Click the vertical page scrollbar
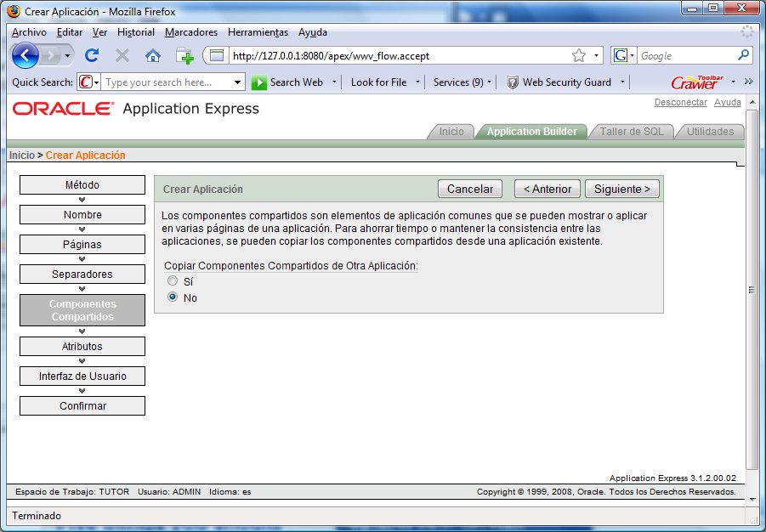Screen dimensions: 766x532 pos(752,289)
